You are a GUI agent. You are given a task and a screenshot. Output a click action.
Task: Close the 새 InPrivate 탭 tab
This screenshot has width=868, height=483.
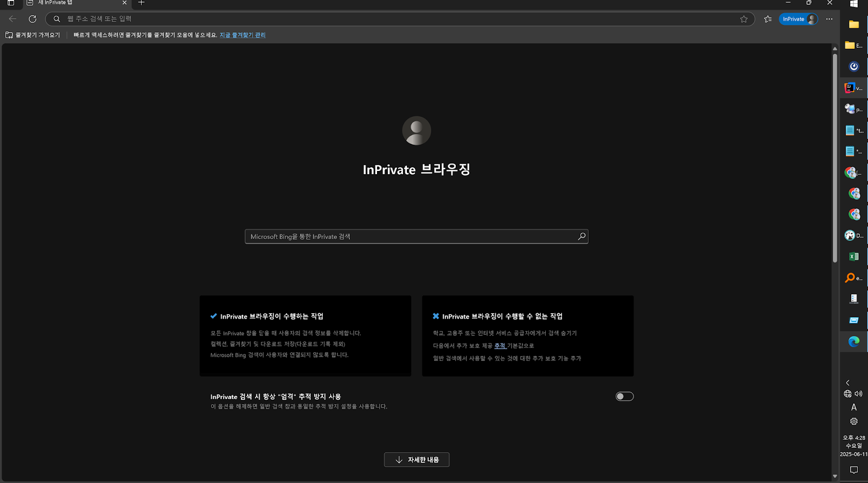tap(124, 3)
